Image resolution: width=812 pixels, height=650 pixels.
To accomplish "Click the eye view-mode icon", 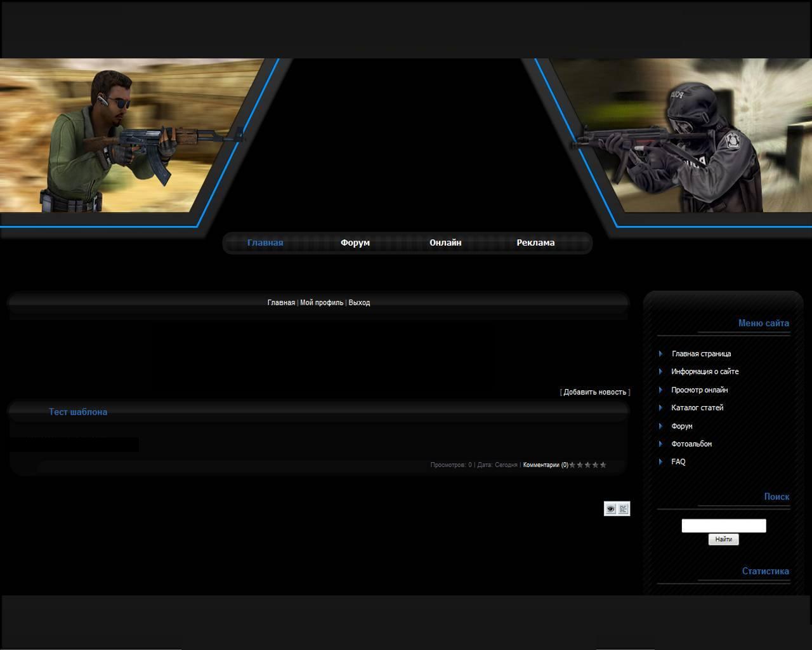I will tap(610, 508).
